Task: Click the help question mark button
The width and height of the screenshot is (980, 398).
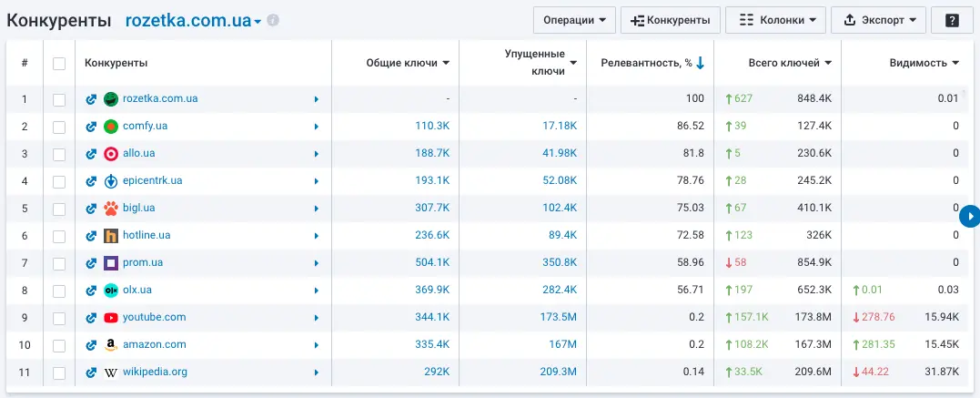Action: coord(952,20)
